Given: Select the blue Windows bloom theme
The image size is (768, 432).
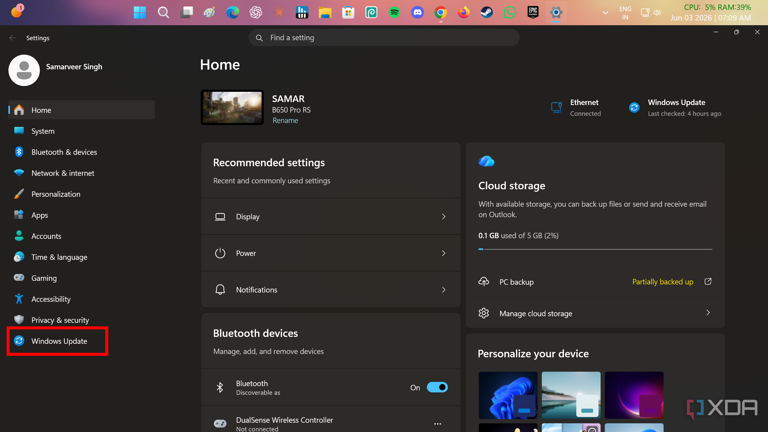Looking at the screenshot, I should pyautogui.click(x=508, y=395).
